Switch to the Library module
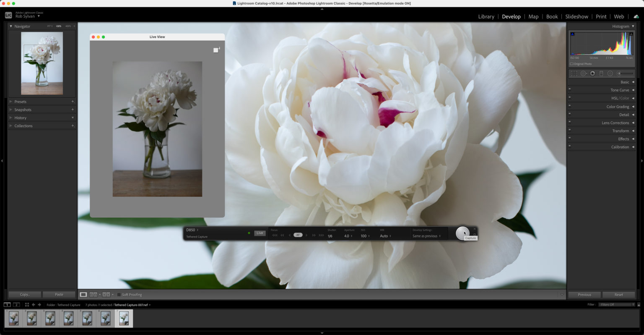Image resolution: width=644 pixels, height=335 pixels. pos(486,16)
